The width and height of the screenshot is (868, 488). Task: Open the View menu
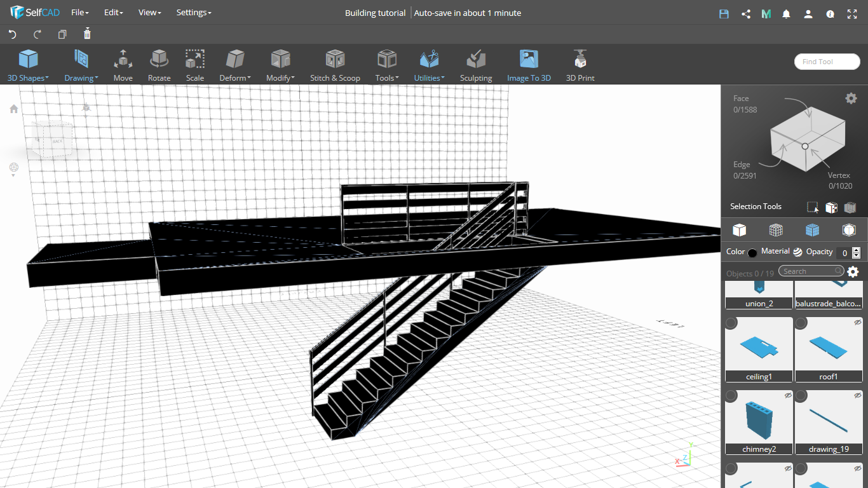click(x=149, y=13)
